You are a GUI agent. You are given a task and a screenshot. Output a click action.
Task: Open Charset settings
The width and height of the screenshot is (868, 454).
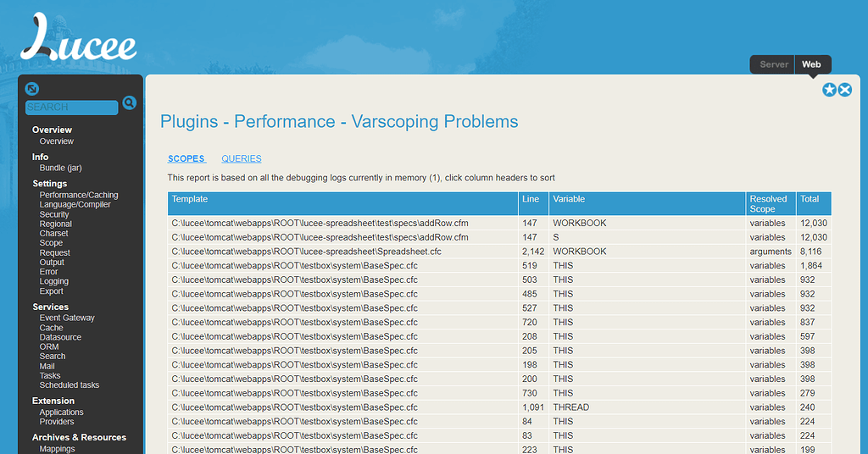click(53, 234)
